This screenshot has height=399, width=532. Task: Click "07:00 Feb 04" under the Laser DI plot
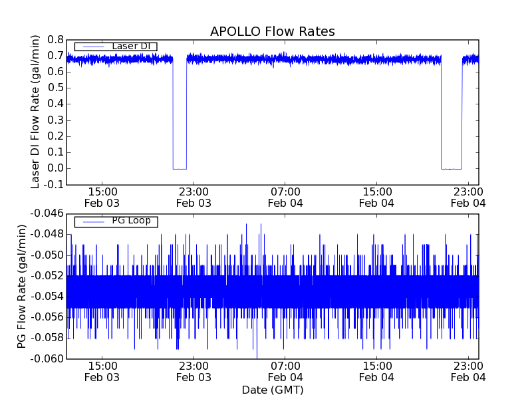tap(285, 198)
